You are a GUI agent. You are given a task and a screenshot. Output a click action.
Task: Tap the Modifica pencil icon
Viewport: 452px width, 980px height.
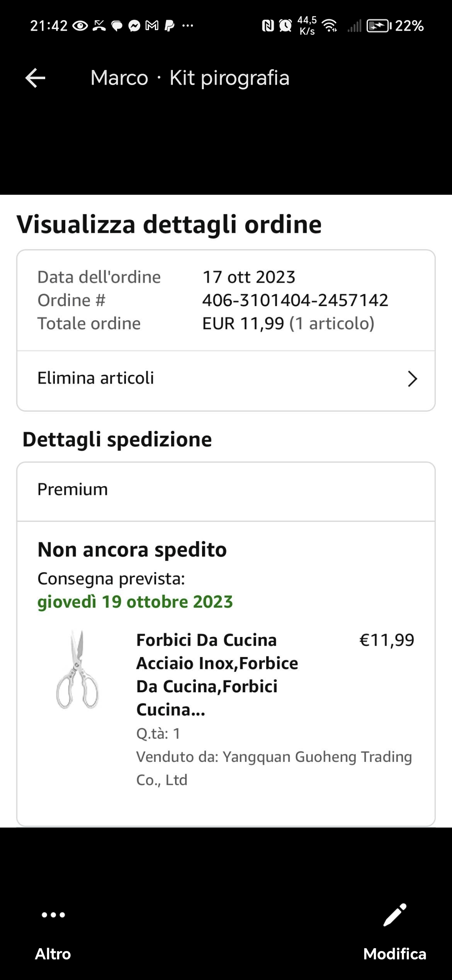point(395,915)
